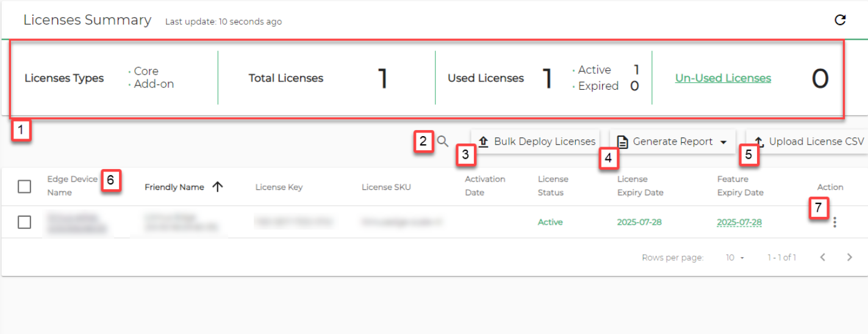Click the Feature Expiry Date header
868x334 pixels.
(x=740, y=186)
